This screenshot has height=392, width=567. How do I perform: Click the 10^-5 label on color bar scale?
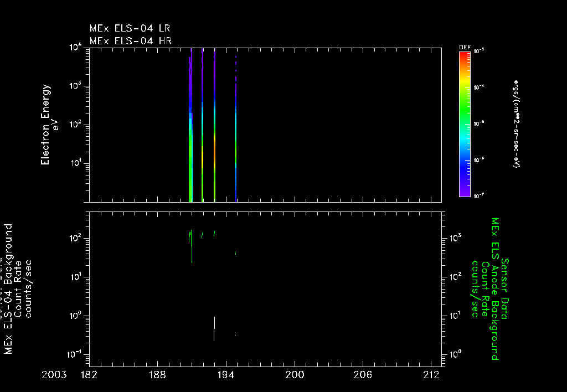(479, 123)
